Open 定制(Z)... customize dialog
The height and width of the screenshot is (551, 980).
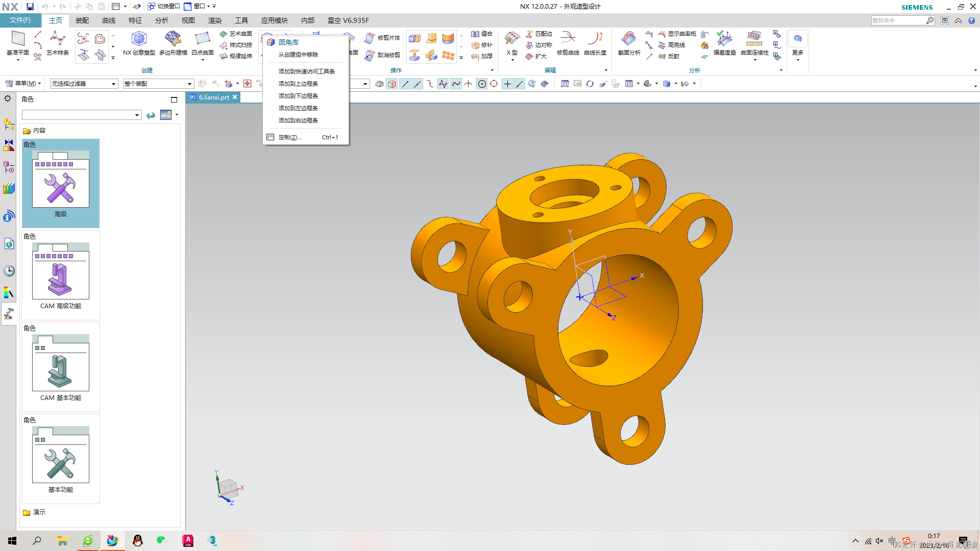click(x=305, y=137)
